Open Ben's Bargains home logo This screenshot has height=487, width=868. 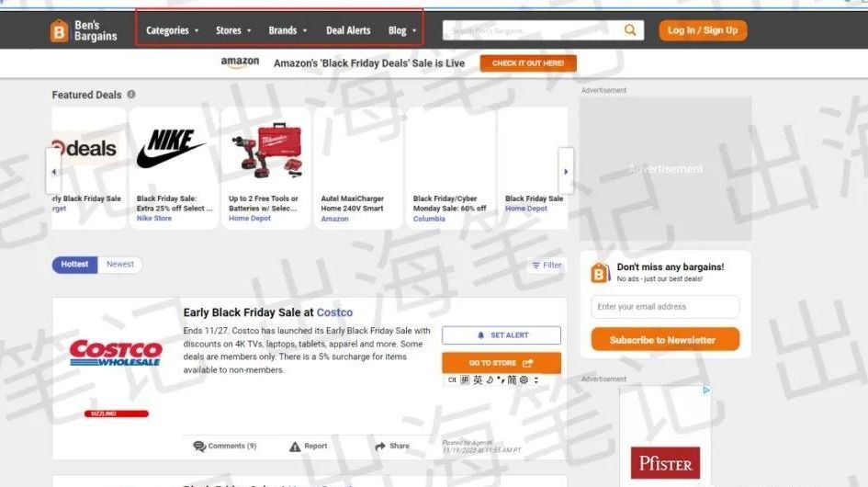tap(84, 30)
